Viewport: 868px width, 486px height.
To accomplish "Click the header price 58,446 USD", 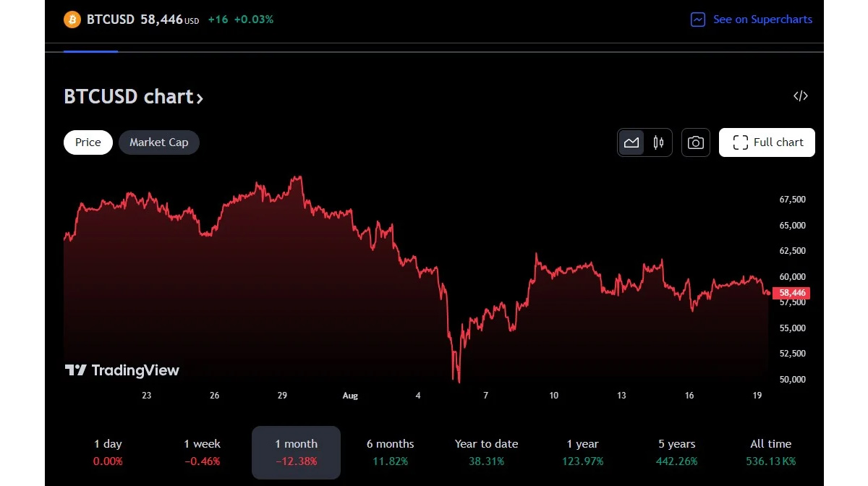I will pos(169,20).
